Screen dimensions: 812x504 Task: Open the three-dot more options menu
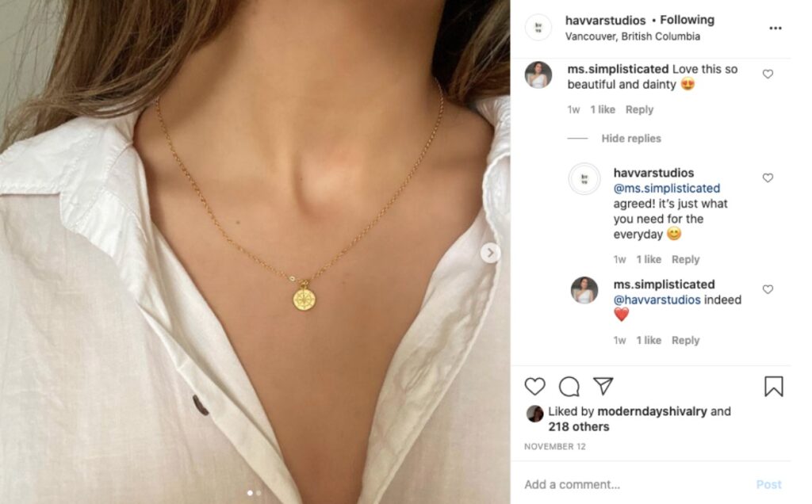click(x=776, y=28)
